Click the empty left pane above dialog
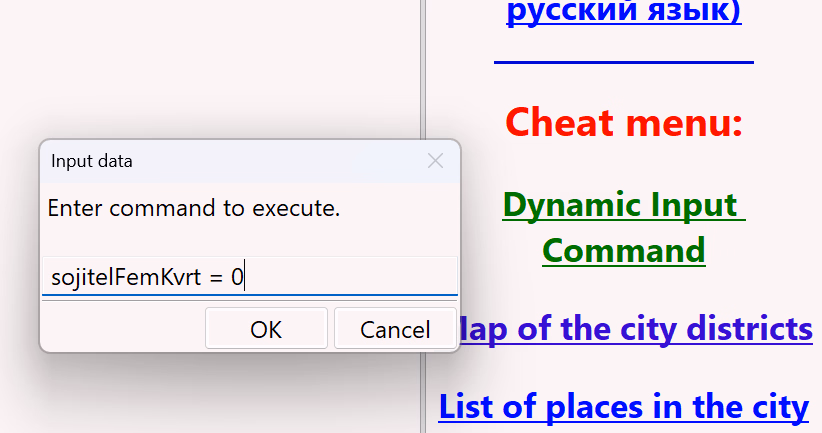This screenshot has height=433, width=822. coord(200,60)
